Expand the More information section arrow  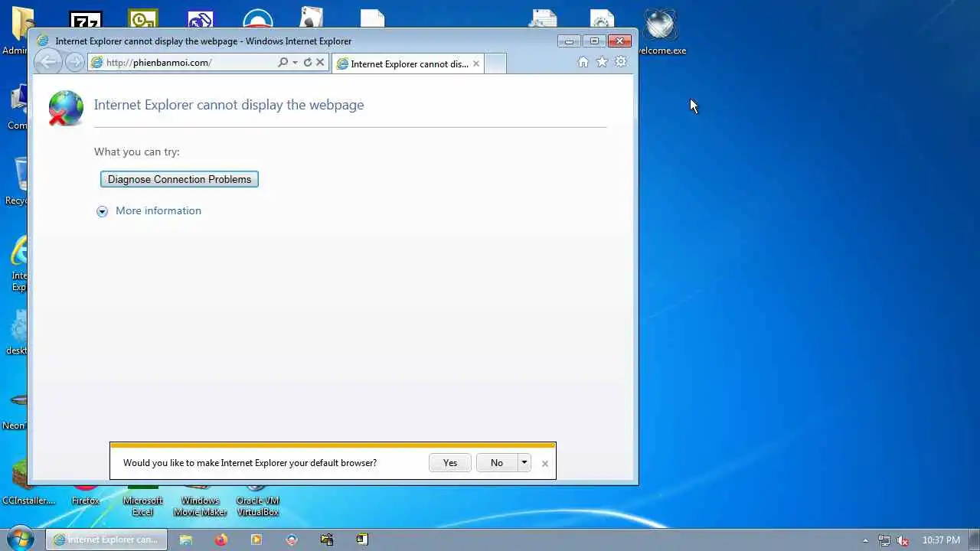point(102,211)
